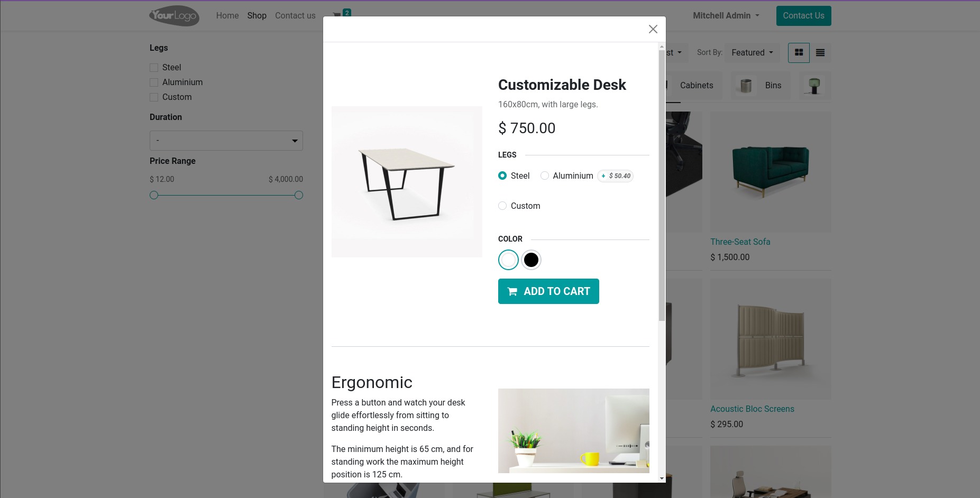The image size is (980, 498).
Task: Choose Aluminium legs radio button
Action: coord(545,176)
